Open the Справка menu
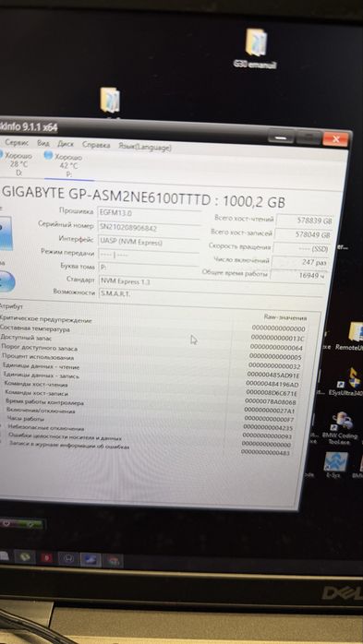Image resolution: width=363 pixels, height=644 pixels. click(96, 145)
